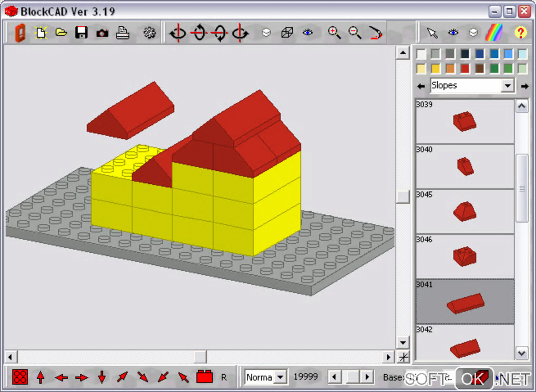Open the Slopes category dropdown
This screenshot has height=392, width=536.
coord(508,86)
